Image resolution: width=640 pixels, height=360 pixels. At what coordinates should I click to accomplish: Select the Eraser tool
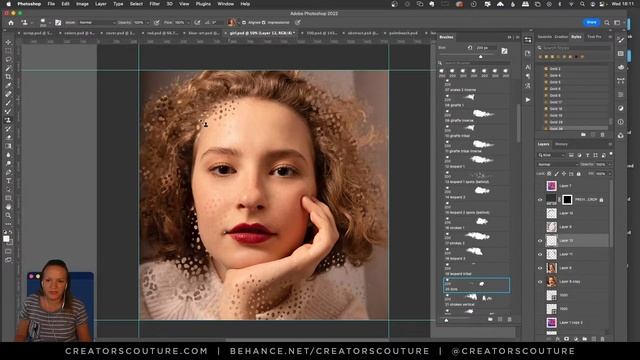(8, 137)
